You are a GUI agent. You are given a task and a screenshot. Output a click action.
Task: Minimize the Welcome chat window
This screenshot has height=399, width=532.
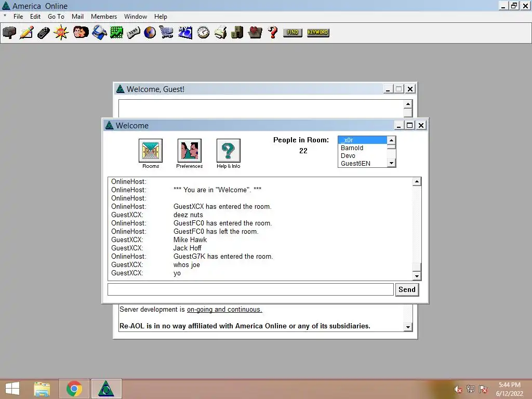tap(398, 126)
